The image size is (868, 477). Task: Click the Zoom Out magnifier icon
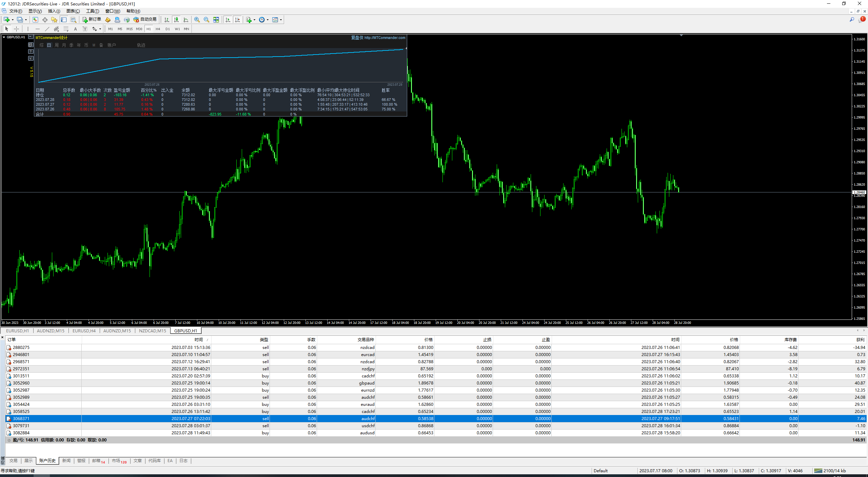pos(206,20)
